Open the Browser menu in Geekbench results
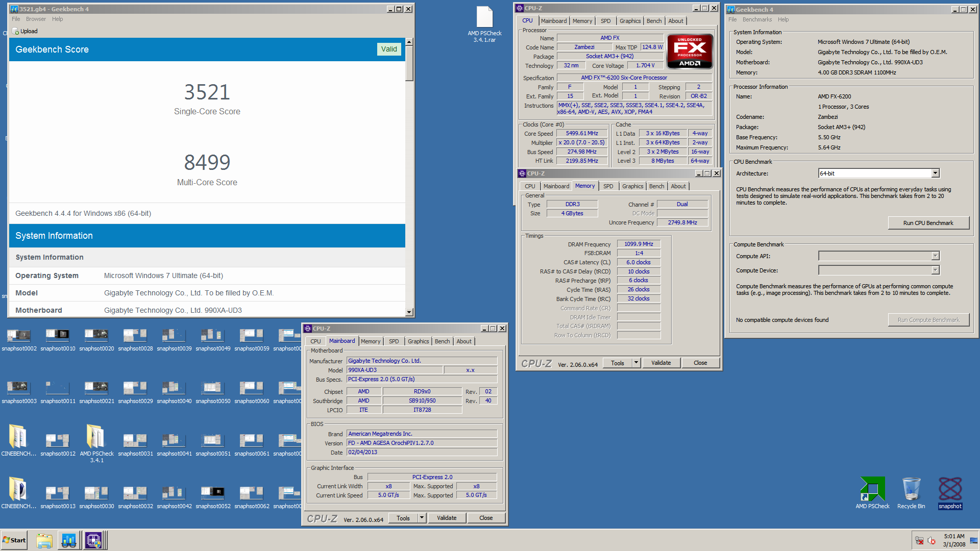 coord(36,19)
